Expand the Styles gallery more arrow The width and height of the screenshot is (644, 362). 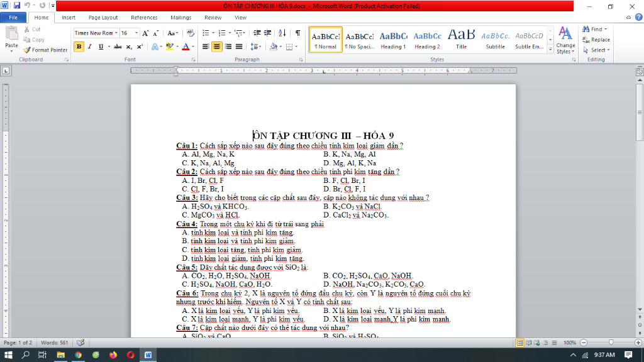[x=550, y=49]
